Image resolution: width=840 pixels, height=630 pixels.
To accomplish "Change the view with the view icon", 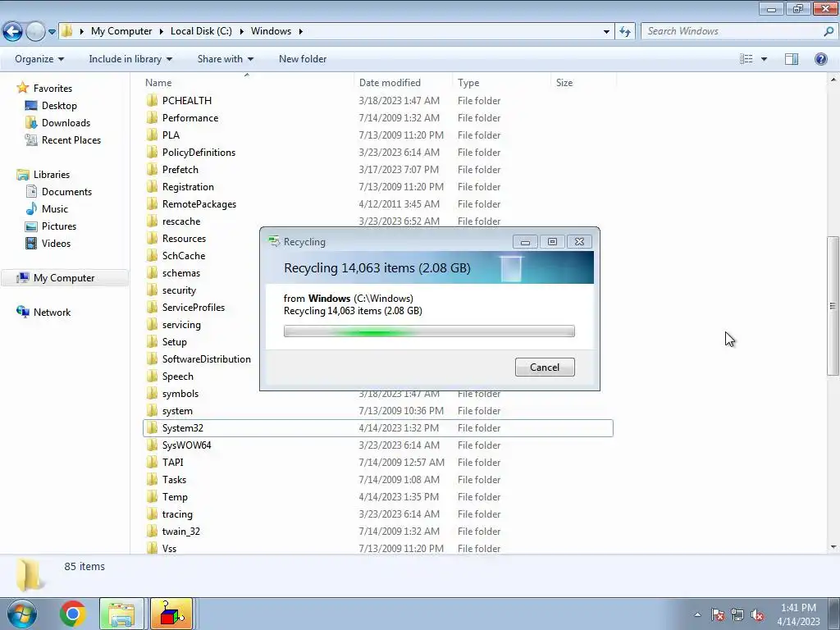I will [746, 59].
